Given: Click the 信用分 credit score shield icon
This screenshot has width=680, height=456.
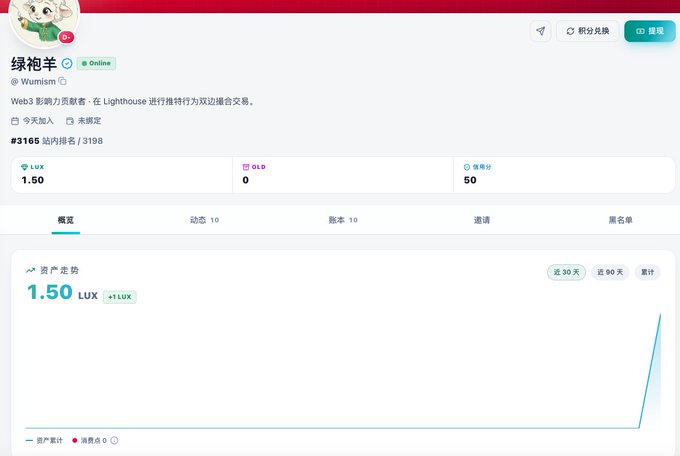Looking at the screenshot, I should click(467, 167).
